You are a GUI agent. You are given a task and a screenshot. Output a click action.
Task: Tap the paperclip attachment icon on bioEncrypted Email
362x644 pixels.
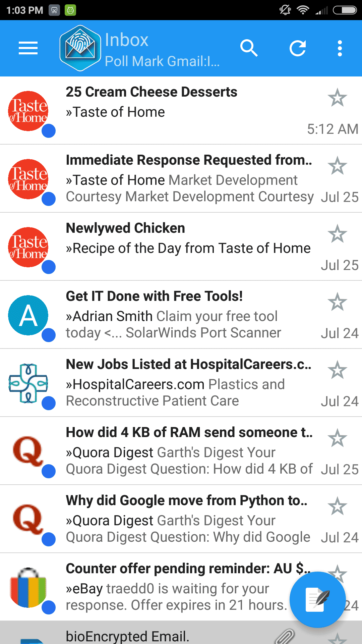pyautogui.click(x=285, y=636)
